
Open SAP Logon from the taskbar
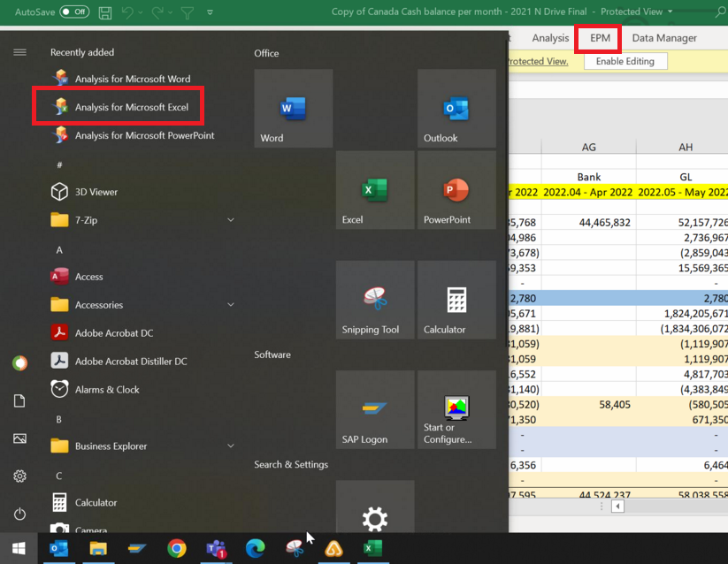click(137, 549)
